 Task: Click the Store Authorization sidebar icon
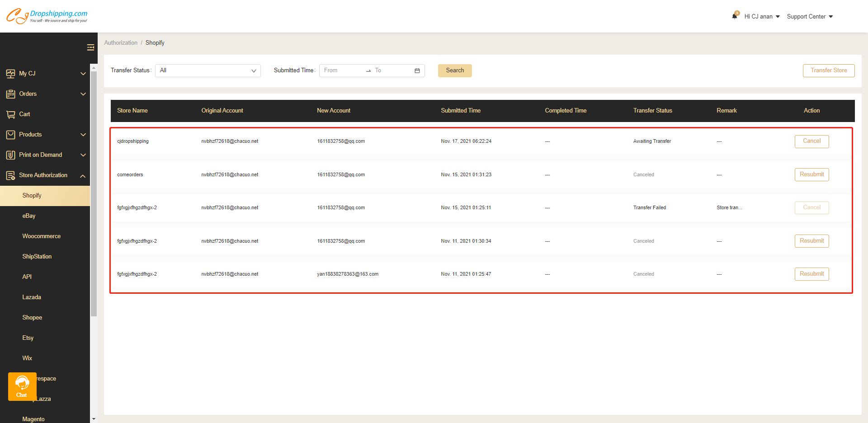pyautogui.click(x=11, y=175)
